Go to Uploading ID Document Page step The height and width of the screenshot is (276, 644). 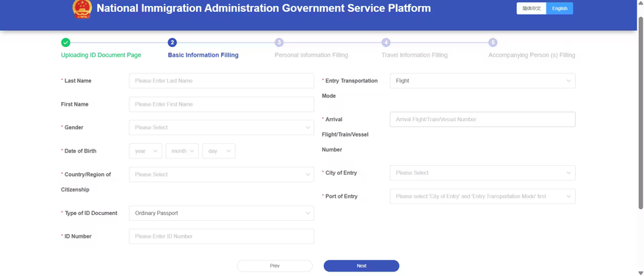point(101,55)
